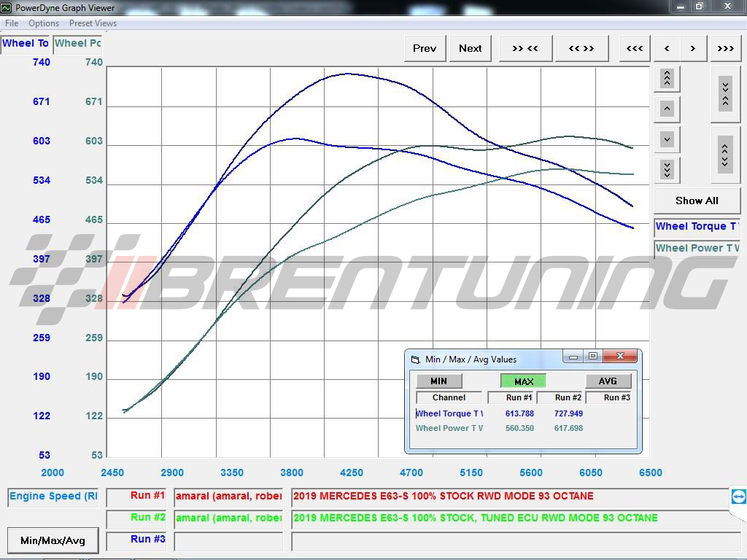Click the power value 617.698
Image resolution: width=747 pixels, height=560 pixels.
tap(568, 428)
